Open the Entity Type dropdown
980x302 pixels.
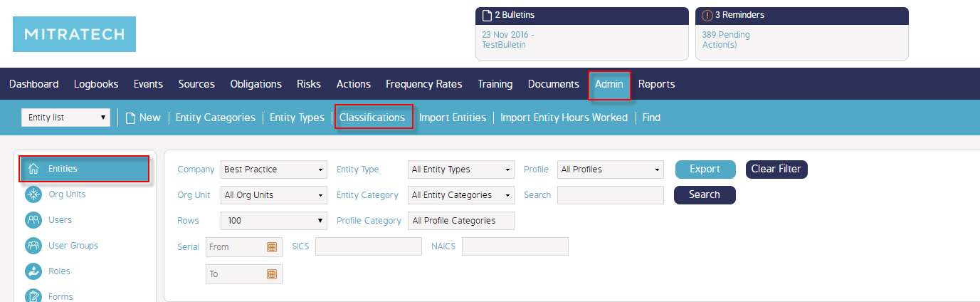tap(461, 170)
